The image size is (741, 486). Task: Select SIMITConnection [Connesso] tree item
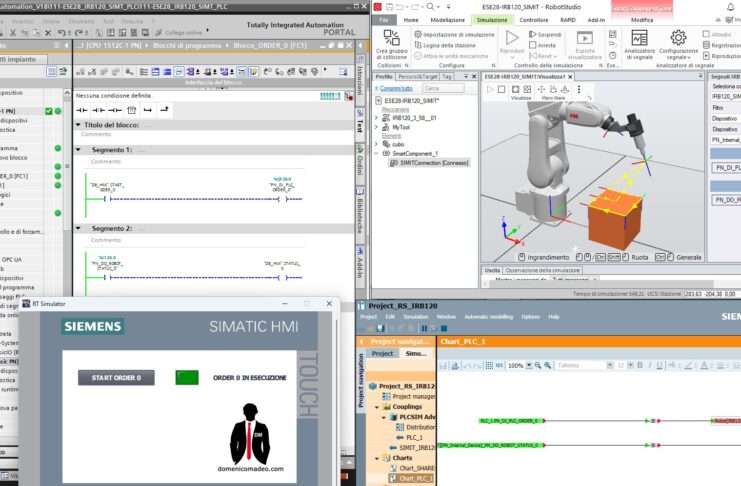429,163
